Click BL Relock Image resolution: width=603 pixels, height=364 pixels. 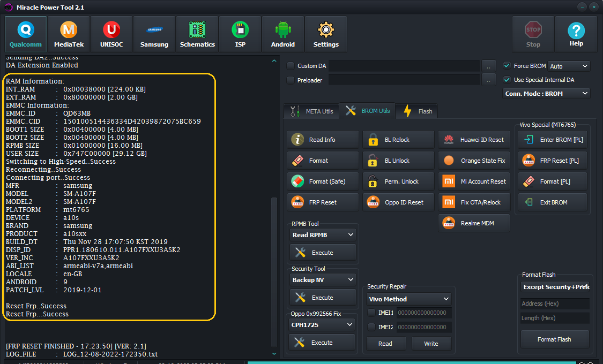(398, 140)
